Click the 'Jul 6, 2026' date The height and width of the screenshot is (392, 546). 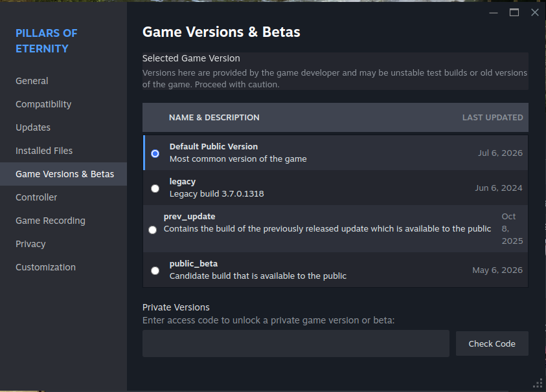tap(500, 153)
